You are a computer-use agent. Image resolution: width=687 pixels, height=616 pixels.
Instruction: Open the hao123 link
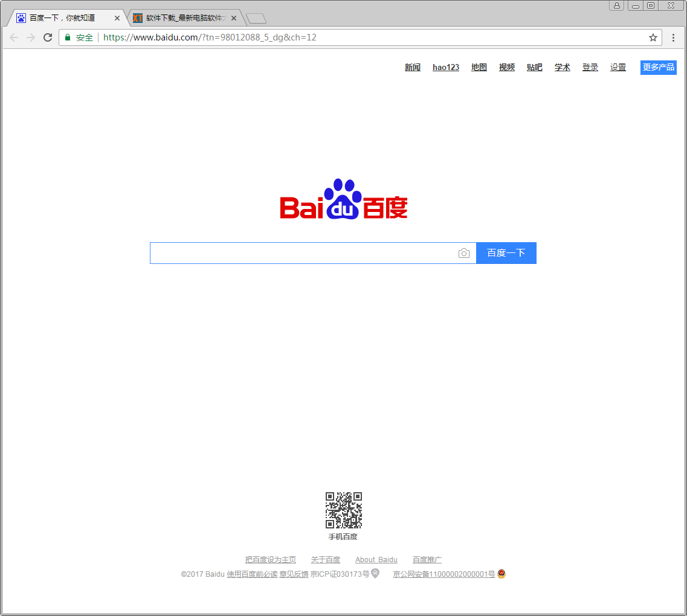click(445, 68)
